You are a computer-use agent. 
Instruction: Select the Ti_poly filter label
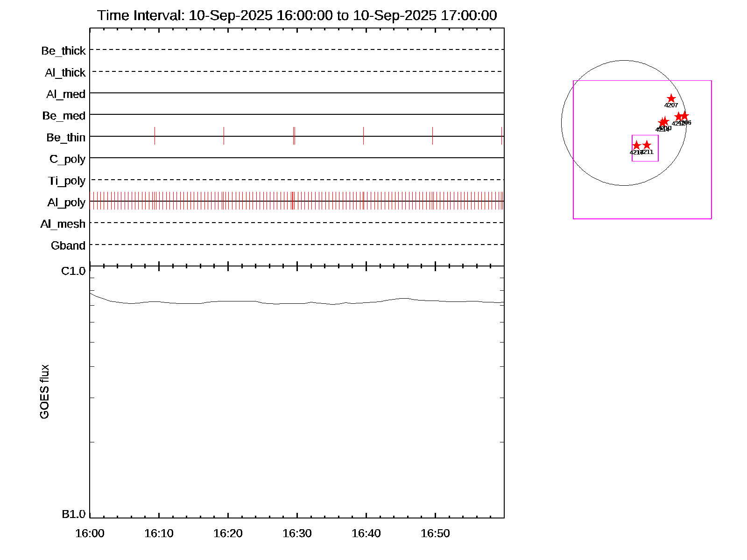67,181
